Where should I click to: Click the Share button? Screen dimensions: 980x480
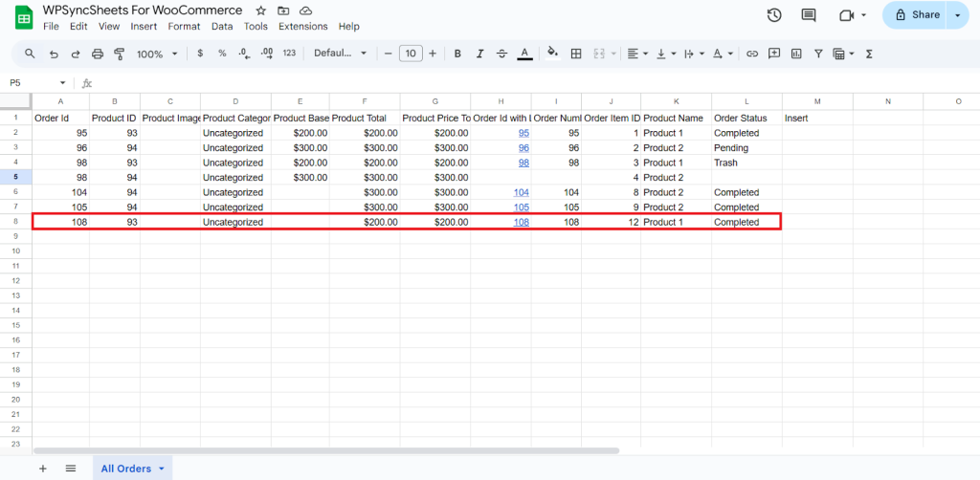914,15
